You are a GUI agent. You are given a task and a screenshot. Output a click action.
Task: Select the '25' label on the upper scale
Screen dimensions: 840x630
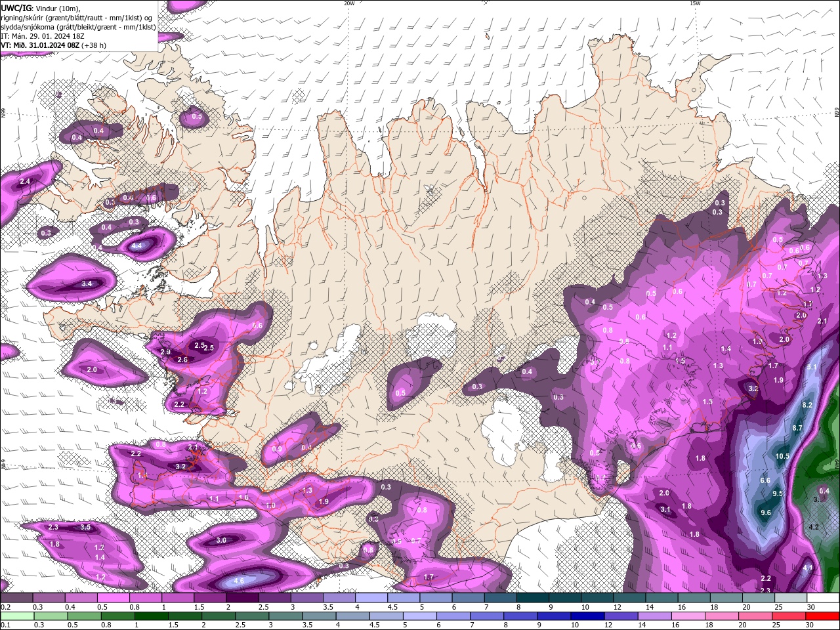(779, 607)
